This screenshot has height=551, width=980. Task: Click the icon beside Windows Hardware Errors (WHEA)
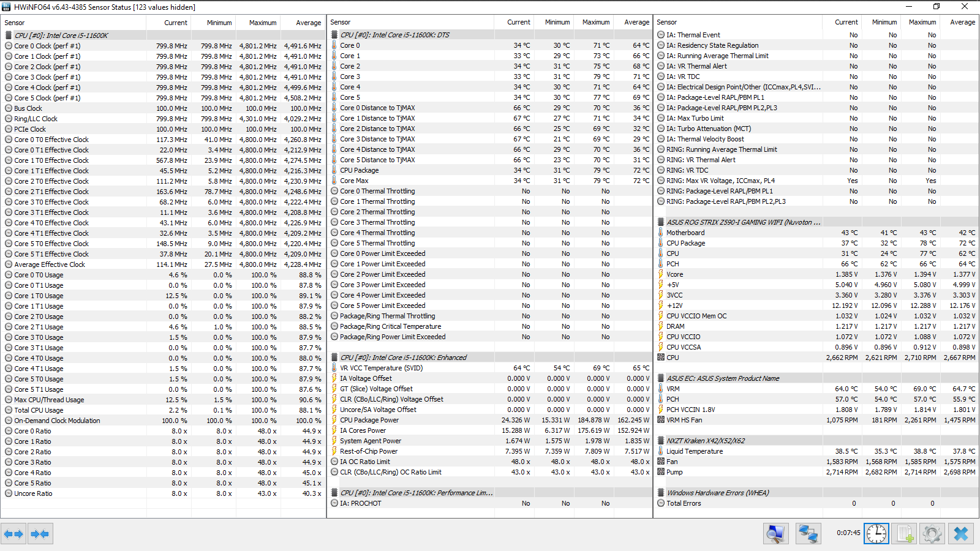[x=661, y=493]
